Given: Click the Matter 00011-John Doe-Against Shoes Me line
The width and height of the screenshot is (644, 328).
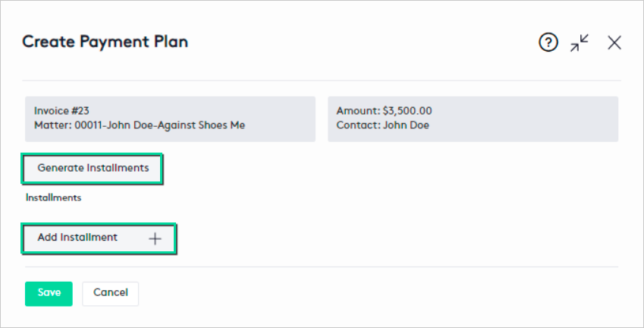Looking at the screenshot, I should point(140,125).
